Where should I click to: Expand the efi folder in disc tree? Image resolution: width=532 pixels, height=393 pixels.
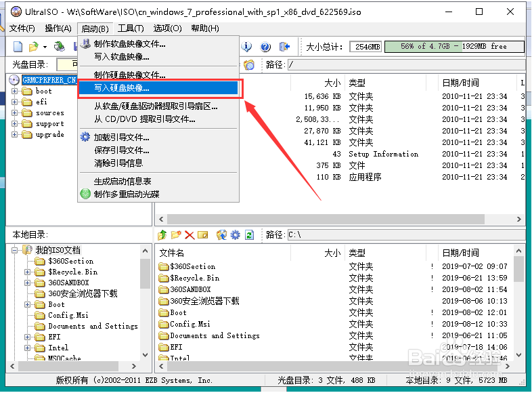point(15,102)
